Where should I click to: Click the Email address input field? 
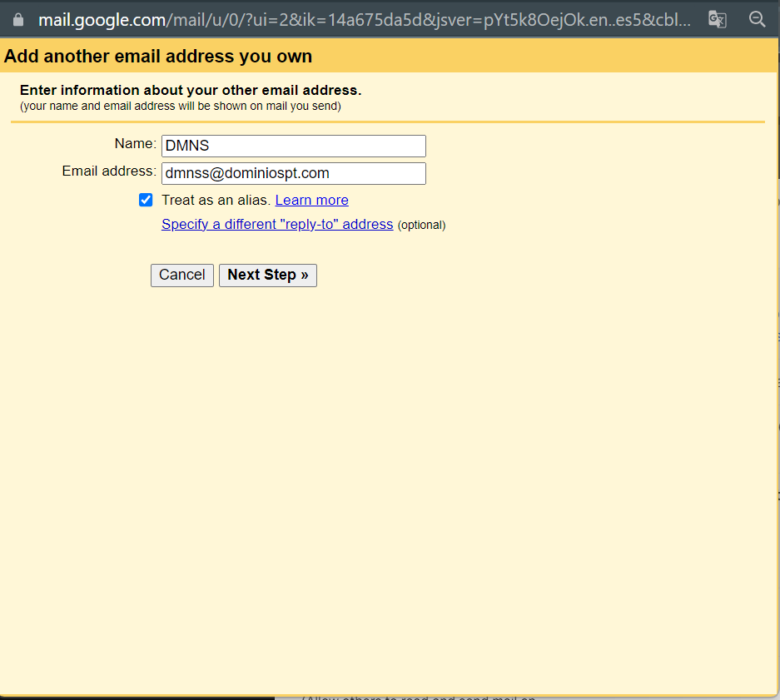(293, 173)
